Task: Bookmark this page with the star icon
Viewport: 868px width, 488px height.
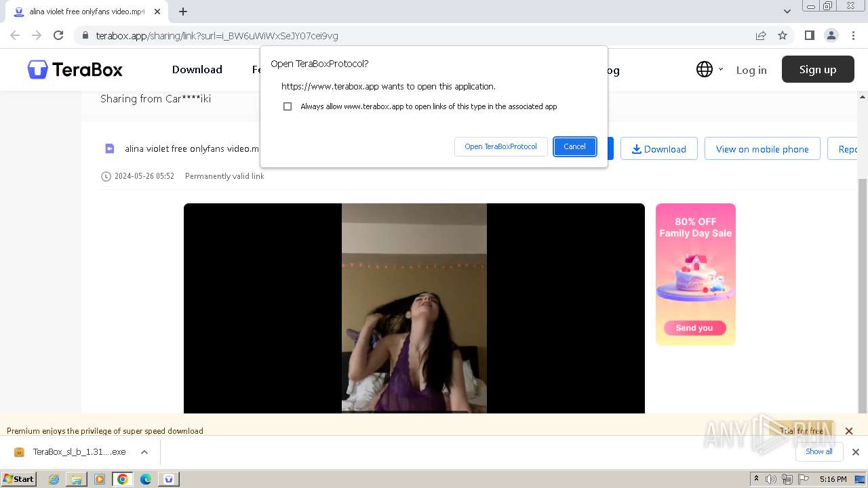Action: [x=783, y=35]
